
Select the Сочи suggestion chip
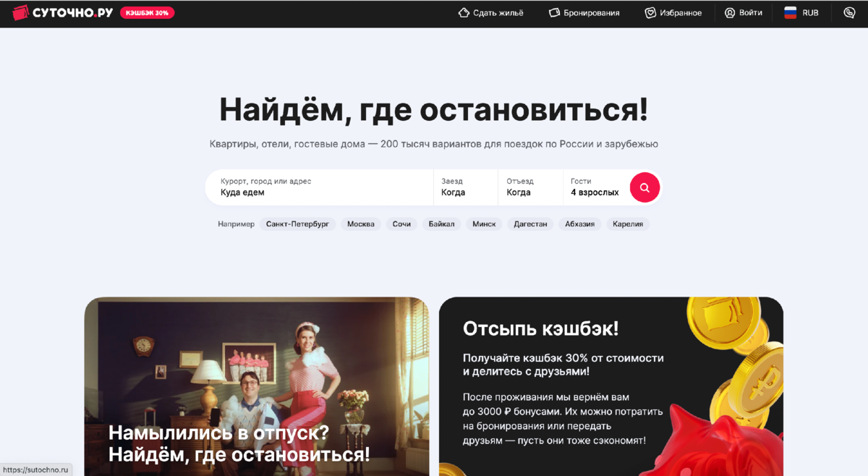pyautogui.click(x=401, y=224)
